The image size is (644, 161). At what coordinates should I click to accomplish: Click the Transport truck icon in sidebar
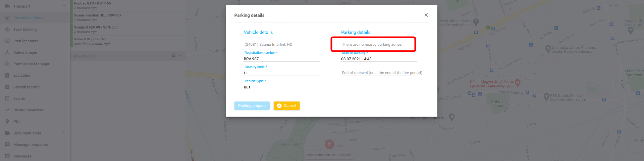pyautogui.click(x=7, y=6)
